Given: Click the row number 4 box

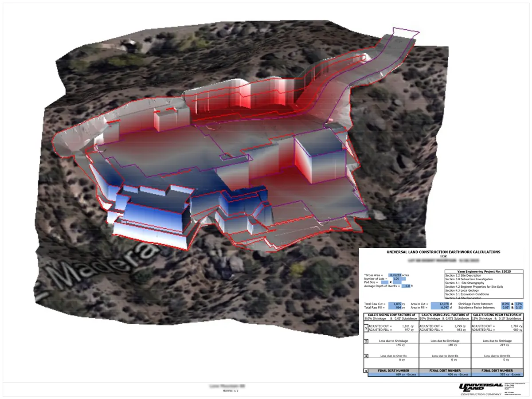Looking at the screenshot, I should click(366, 371).
